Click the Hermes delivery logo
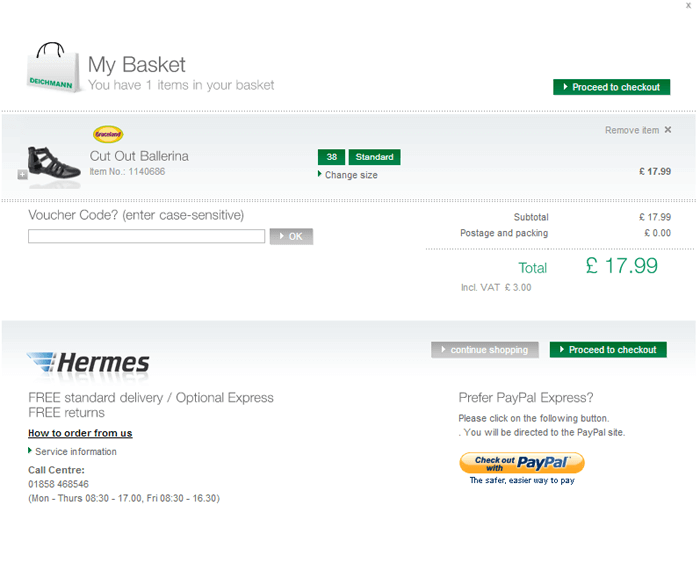Image resolution: width=700 pixels, height=563 pixels. tap(89, 362)
